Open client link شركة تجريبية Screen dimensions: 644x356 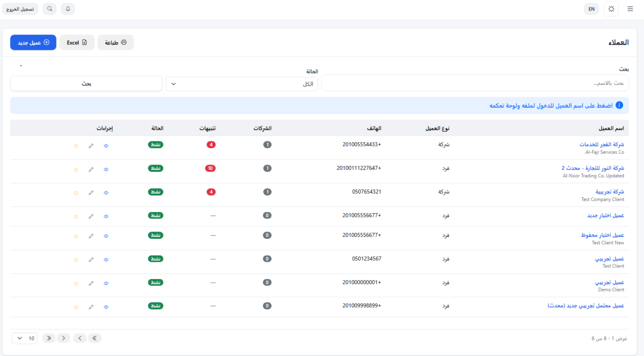610,192
